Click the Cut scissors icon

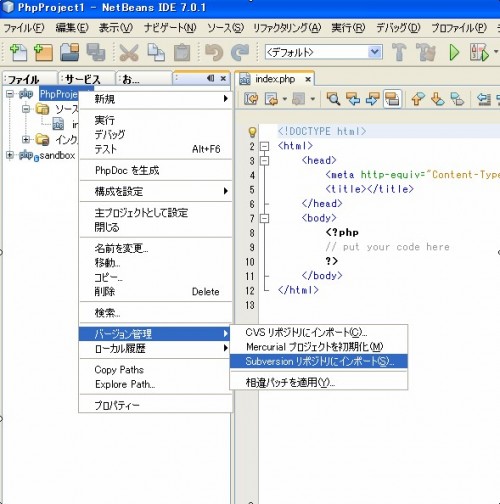(129, 52)
